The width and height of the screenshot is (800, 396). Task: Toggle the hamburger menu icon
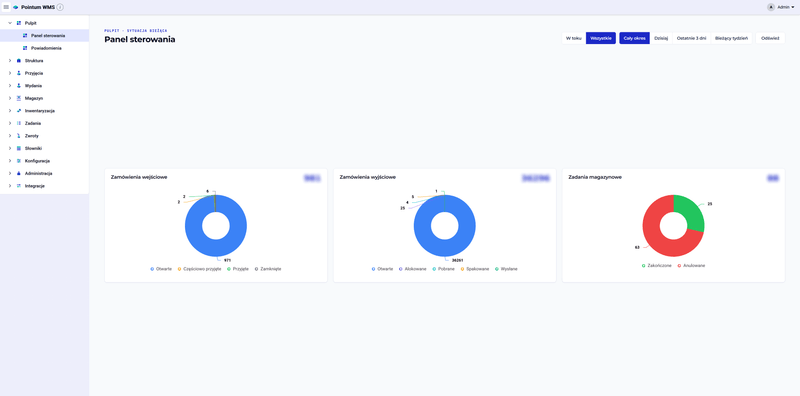point(6,7)
